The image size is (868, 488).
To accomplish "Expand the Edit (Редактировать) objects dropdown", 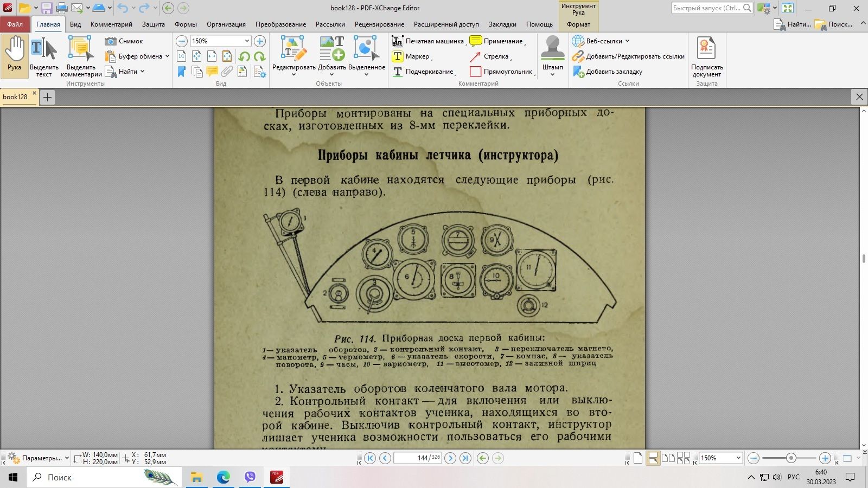I will click(x=293, y=75).
